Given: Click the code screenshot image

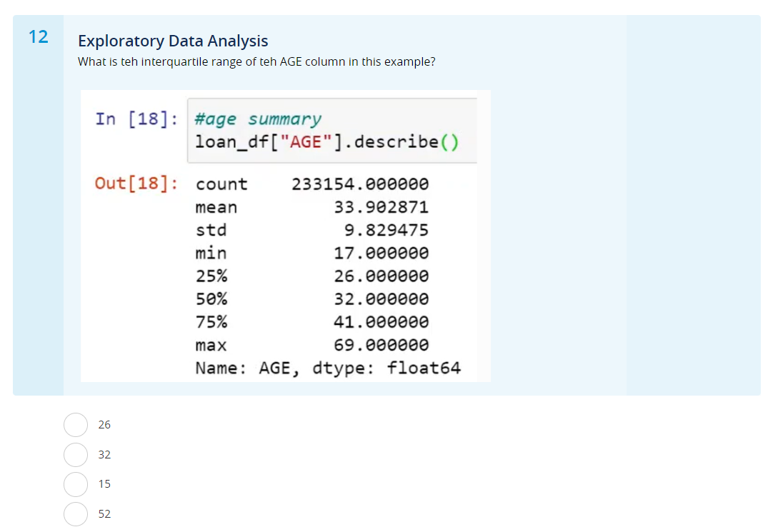Looking at the screenshot, I should pos(286,236).
